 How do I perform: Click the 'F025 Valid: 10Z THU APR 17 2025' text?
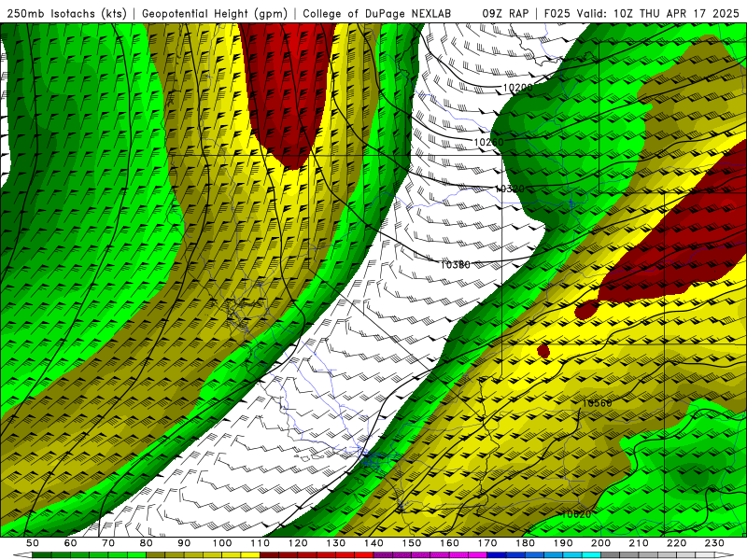[641, 14]
